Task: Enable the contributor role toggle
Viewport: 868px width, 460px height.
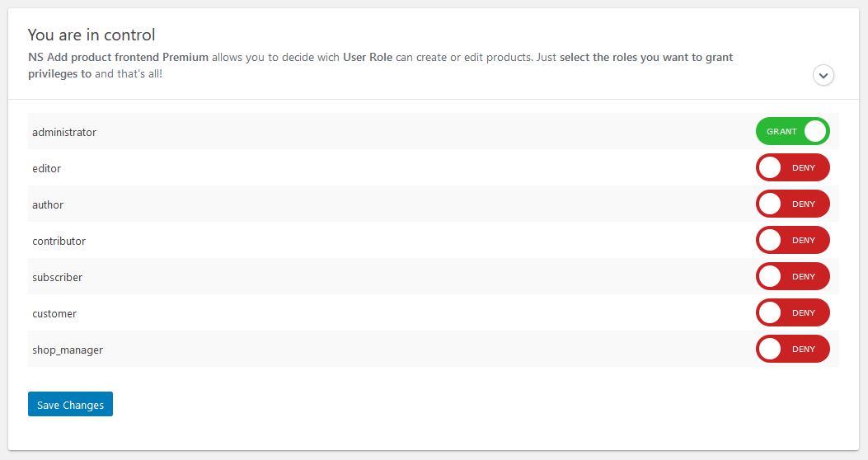Action: point(793,240)
